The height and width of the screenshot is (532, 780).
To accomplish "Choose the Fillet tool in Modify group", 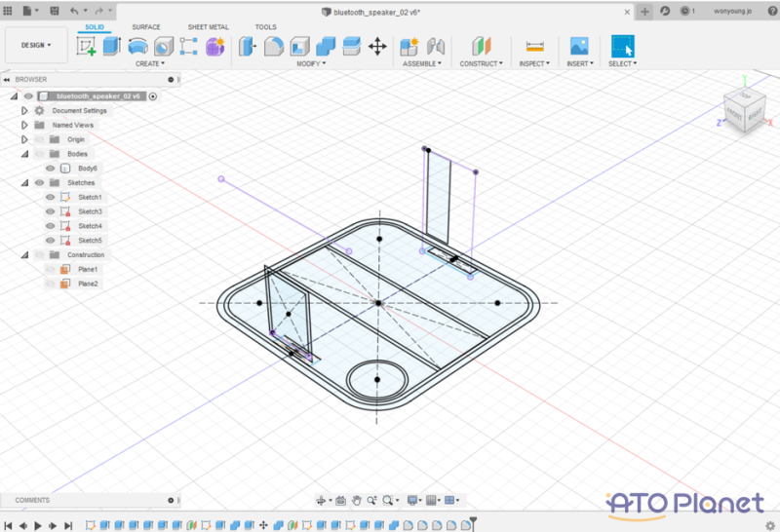I will pos(274,46).
